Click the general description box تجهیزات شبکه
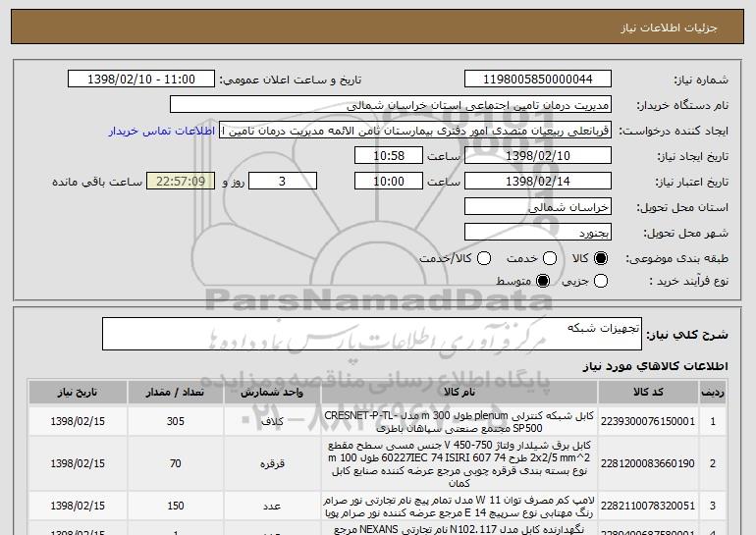Viewport: 756px width, 535px height. [x=372, y=334]
